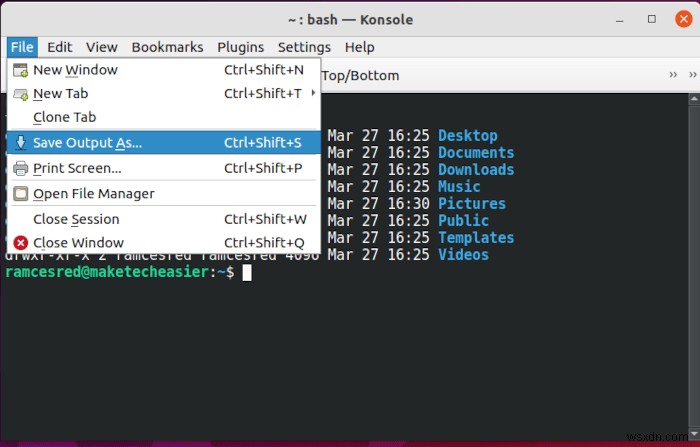Image resolution: width=700 pixels, height=447 pixels.
Task: Click the New Tab icon in File menu
Action: tap(21, 94)
